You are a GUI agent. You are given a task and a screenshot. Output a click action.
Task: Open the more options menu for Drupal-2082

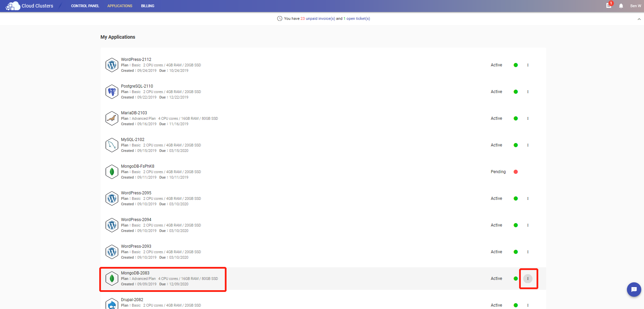528,305
